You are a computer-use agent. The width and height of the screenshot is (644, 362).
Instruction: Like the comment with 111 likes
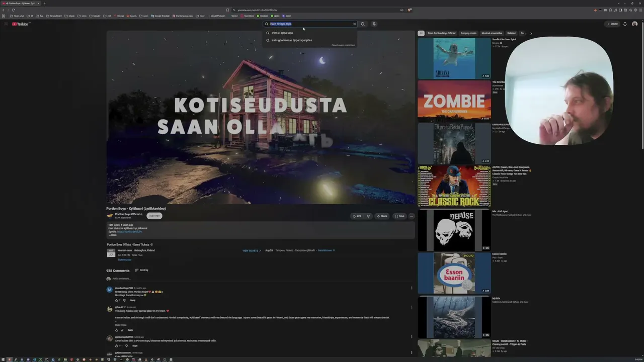point(116,346)
